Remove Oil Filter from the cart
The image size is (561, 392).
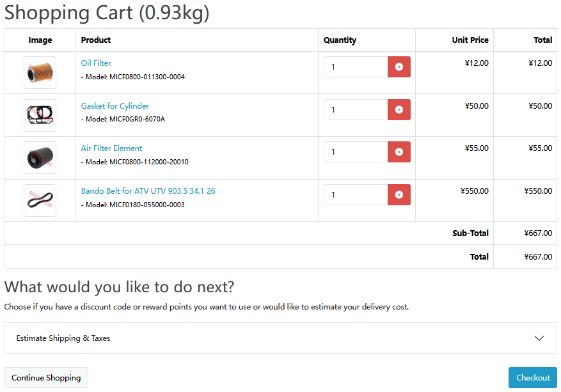[399, 67]
